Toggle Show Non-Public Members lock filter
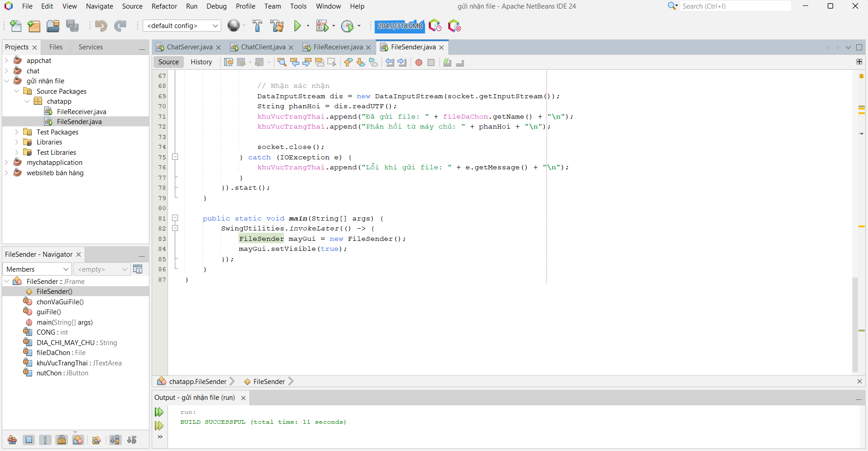Viewport: 868px width, 451px height. [x=62, y=440]
